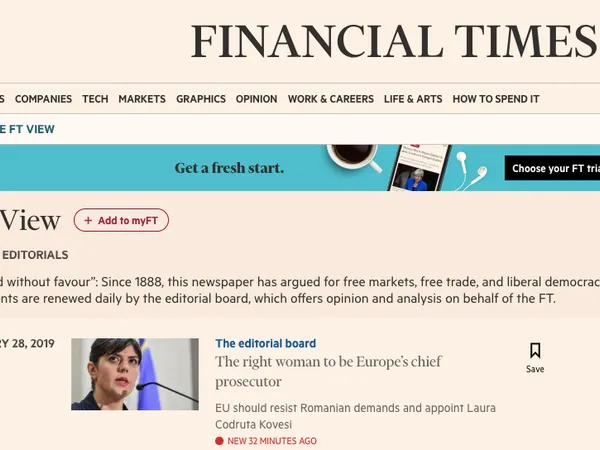600x450 pixels.
Task: Click the coffee cup image in banner
Action: pos(352,160)
